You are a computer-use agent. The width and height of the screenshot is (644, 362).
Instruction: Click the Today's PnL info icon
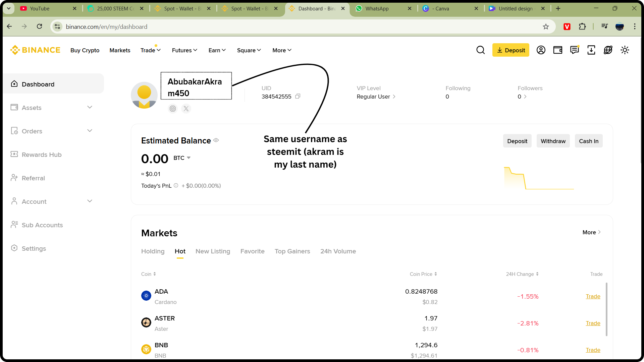click(176, 185)
